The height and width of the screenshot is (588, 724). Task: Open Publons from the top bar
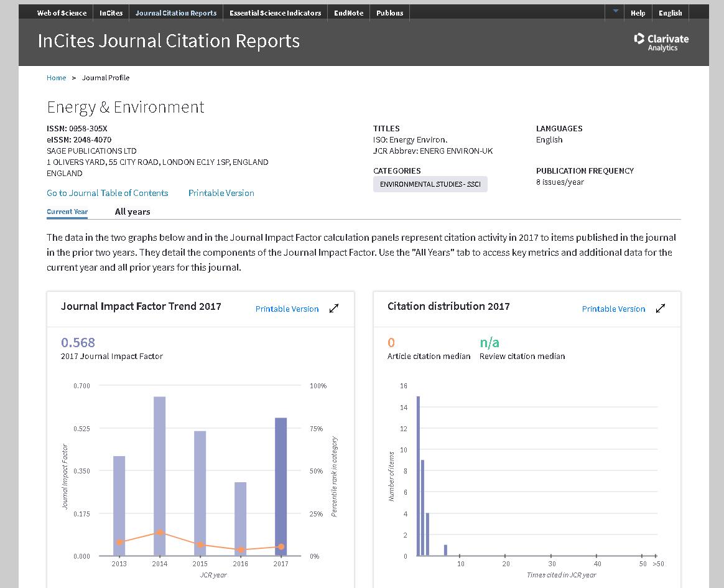[x=389, y=12]
